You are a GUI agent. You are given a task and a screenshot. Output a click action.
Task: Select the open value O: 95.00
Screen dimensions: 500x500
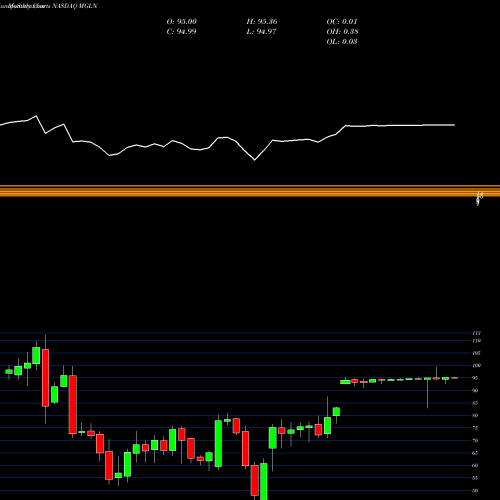click(182, 22)
